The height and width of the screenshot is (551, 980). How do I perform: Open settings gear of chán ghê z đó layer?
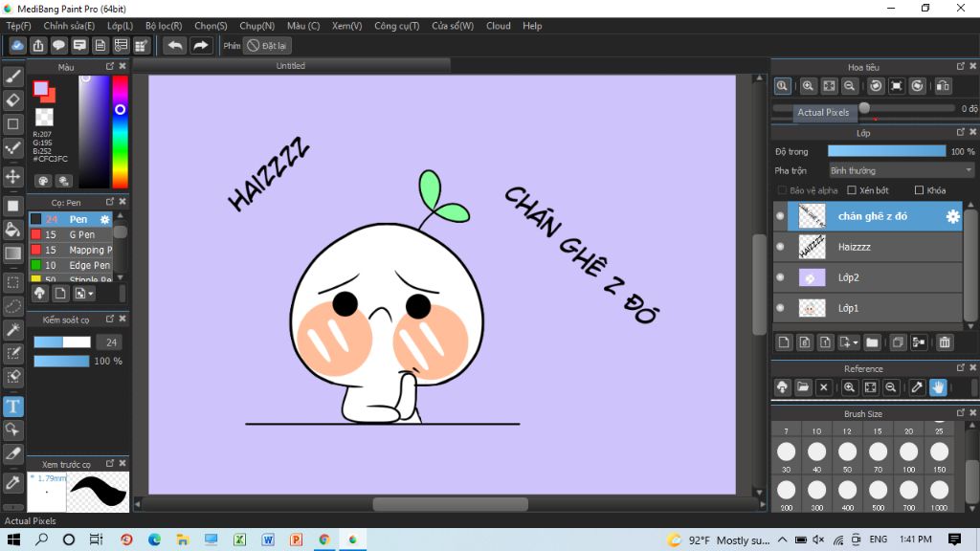[952, 216]
